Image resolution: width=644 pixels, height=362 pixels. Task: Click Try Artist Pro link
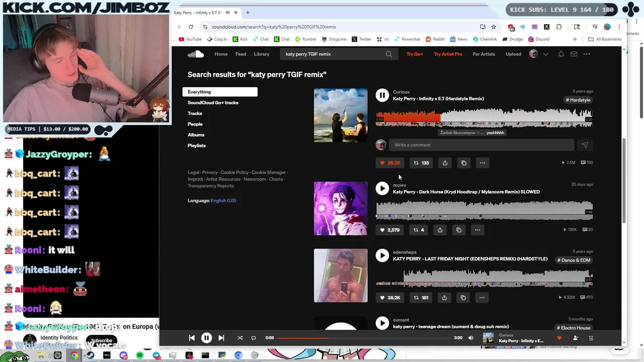(448, 54)
